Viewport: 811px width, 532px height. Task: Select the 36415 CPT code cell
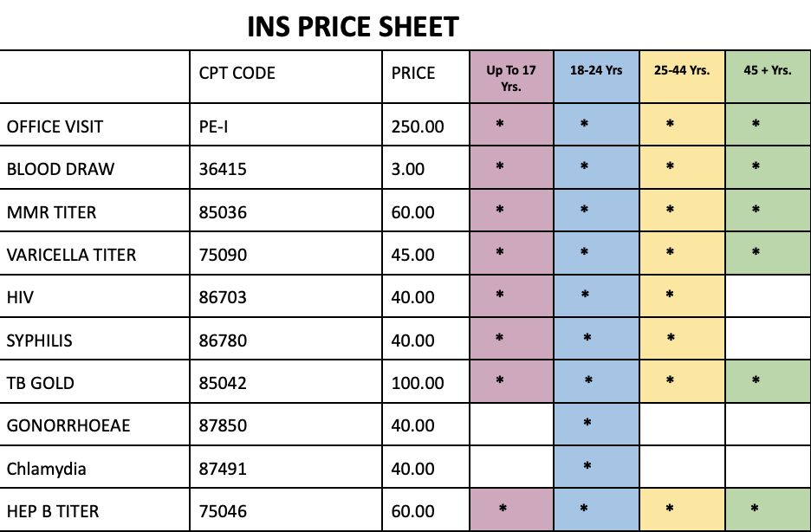286,167
